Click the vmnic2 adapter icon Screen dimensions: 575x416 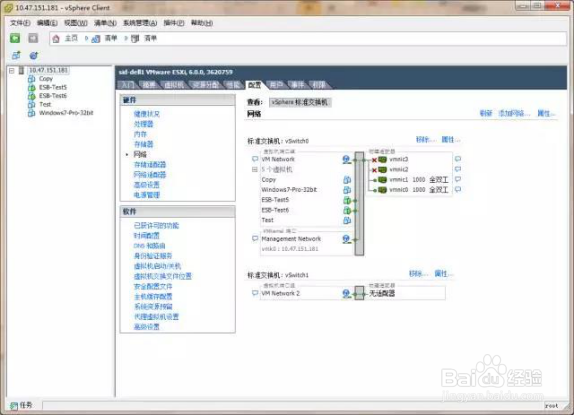[x=382, y=169]
